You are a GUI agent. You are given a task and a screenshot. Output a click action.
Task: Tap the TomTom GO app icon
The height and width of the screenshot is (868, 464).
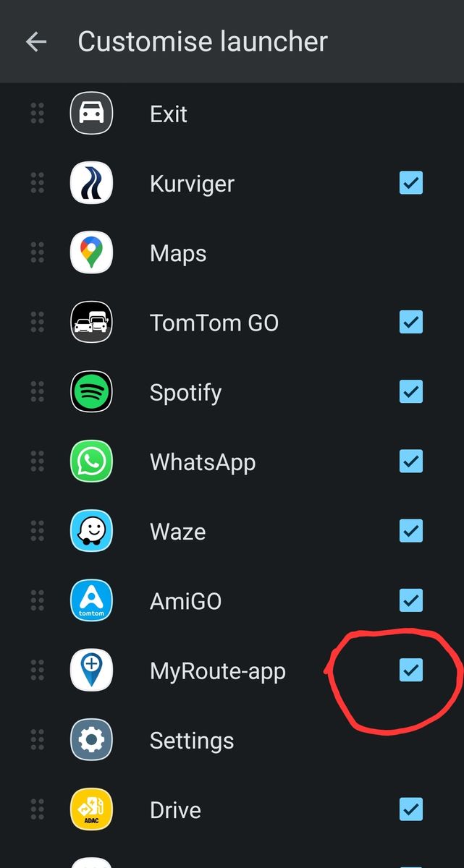point(91,323)
